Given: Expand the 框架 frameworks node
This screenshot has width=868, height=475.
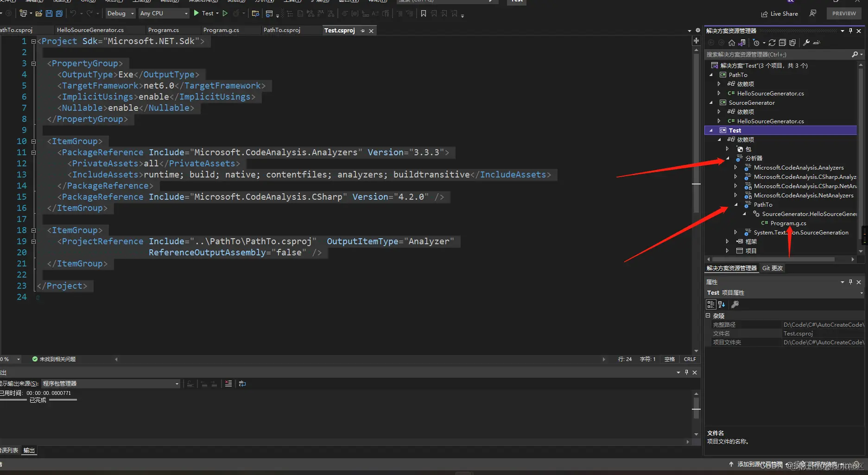Looking at the screenshot, I should click(728, 241).
